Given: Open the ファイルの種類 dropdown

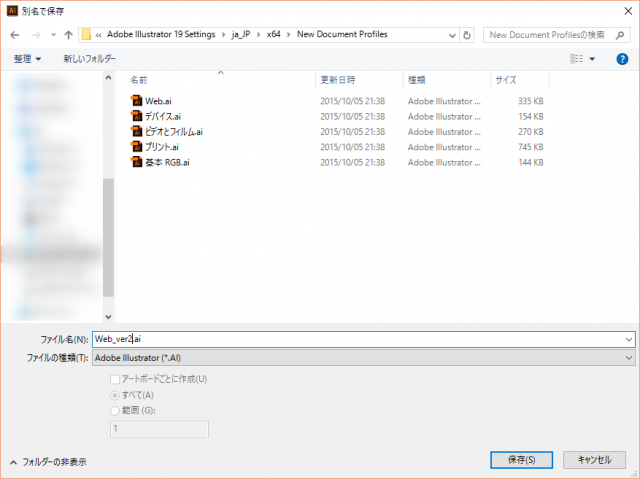Looking at the screenshot, I should coord(364,357).
